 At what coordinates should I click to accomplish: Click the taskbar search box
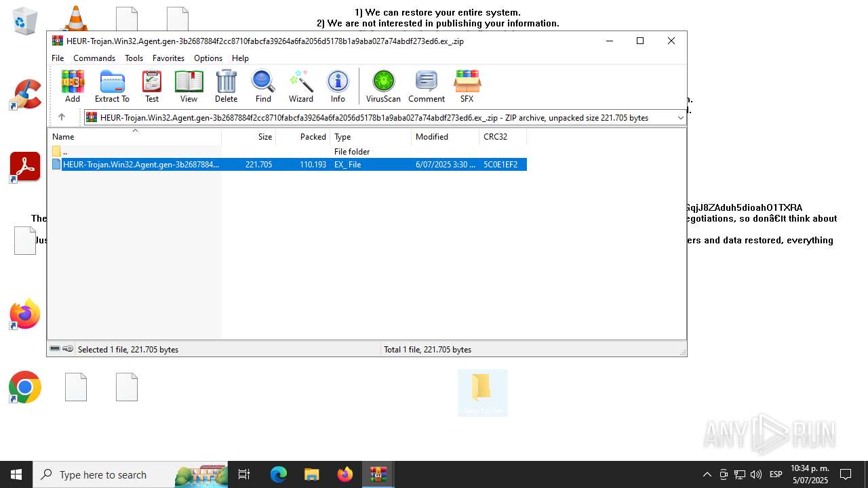[x=131, y=474]
